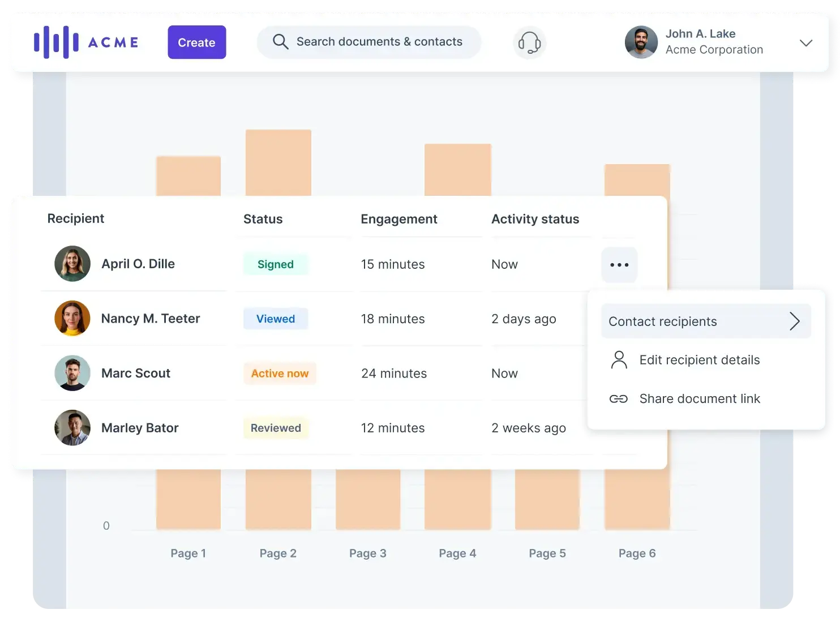The image size is (840, 618).
Task: Open support via the headset icon
Action: pyautogui.click(x=529, y=42)
